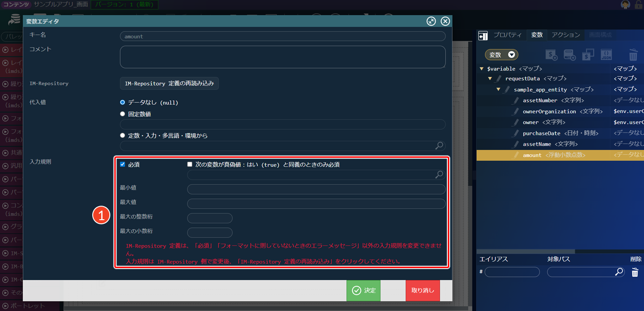Collapse the sample_app_entity tree node
This screenshot has height=311, width=644.
(498, 90)
